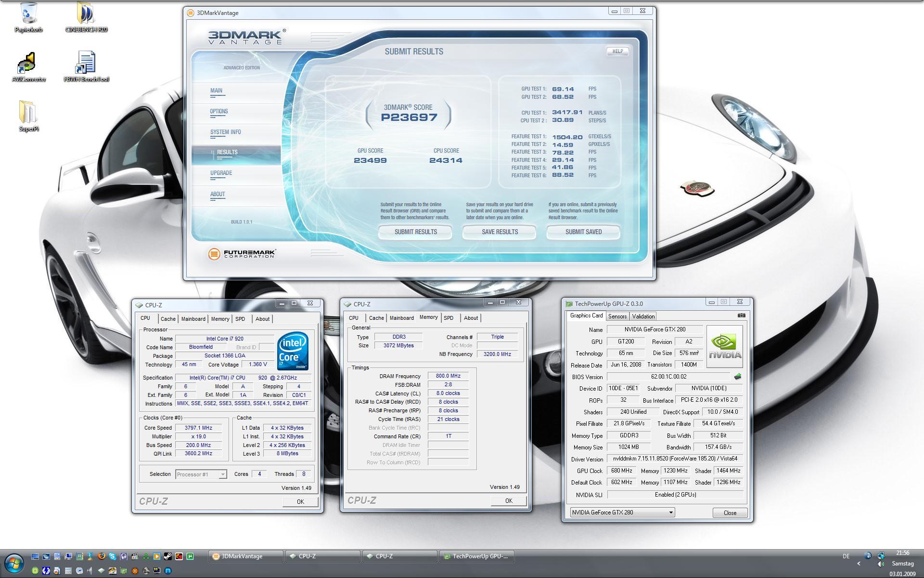
Task: Click the speaker volume icon in system tray
Action: [881, 564]
